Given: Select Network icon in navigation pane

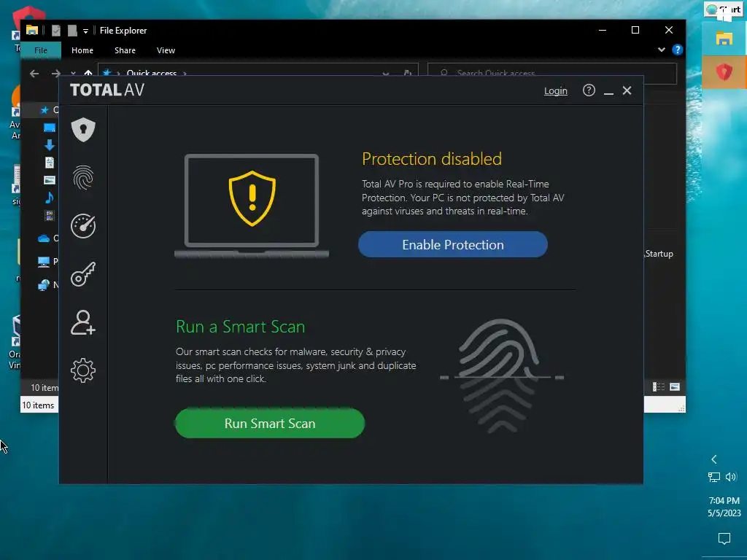Looking at the screenshot, I should click(x=44, y=285).
